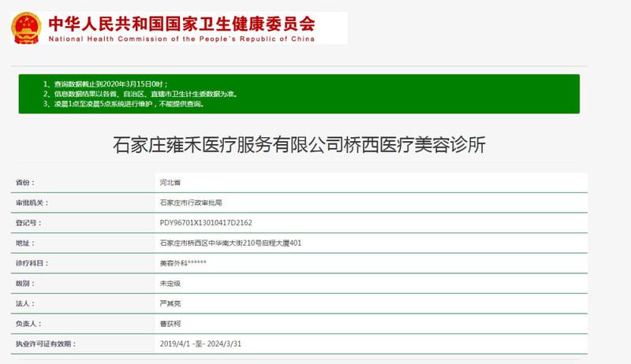
Task: Select the 河北省 province value
Action: (170, 182)
